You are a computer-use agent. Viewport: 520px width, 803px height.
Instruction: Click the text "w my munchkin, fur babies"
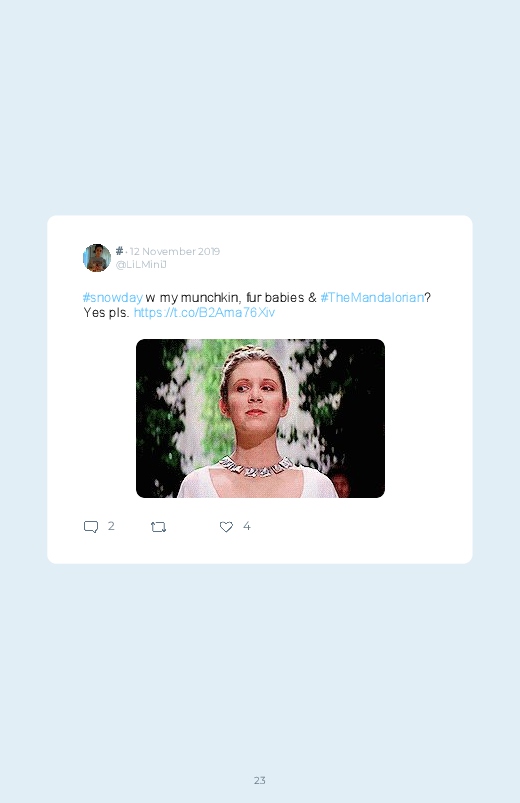[225, 298]
